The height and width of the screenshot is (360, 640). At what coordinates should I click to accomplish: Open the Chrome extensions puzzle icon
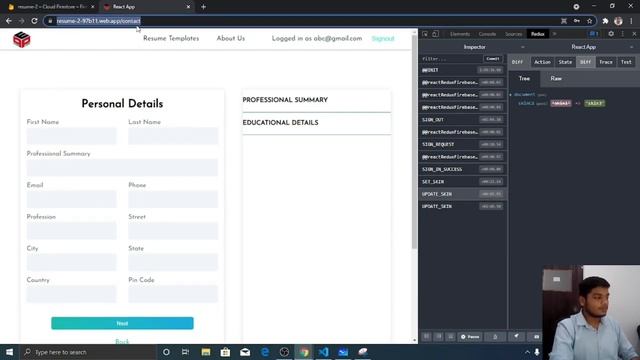(x=605, y=21)
